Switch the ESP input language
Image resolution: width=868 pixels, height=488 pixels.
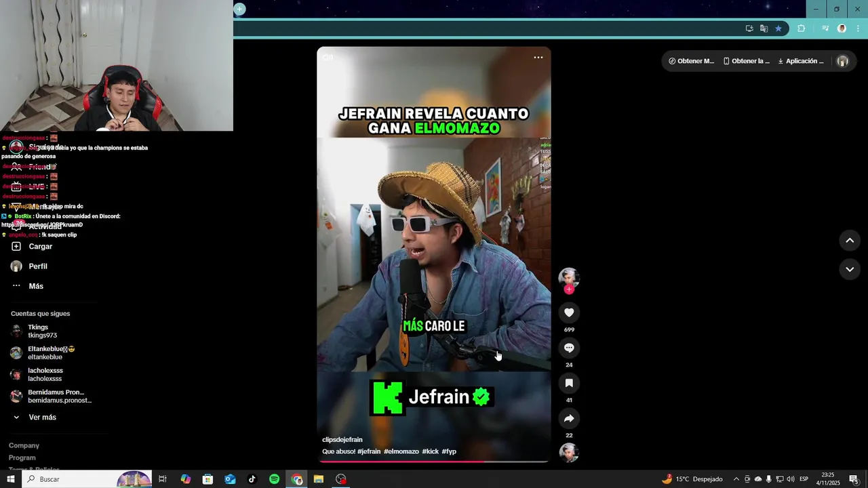[804, 479]
